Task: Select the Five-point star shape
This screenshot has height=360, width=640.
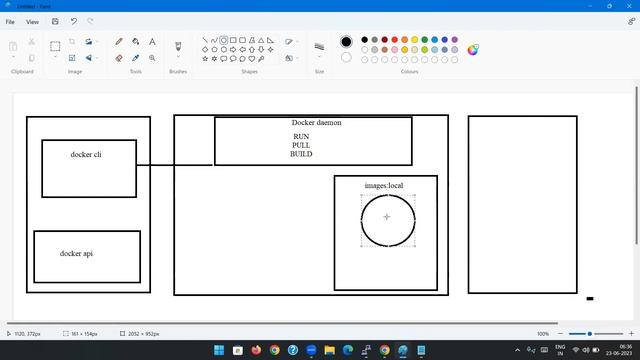Action: click(x=205, y=59)
